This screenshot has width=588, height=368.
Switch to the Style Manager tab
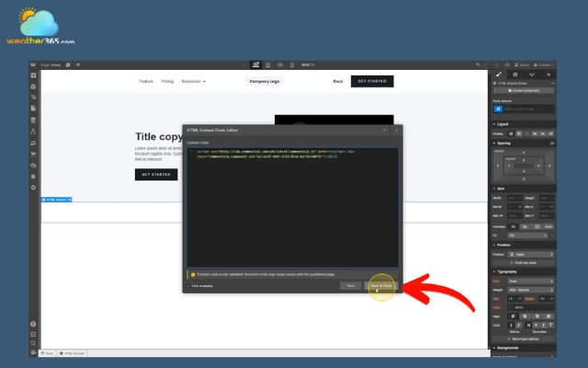point(532,75)
